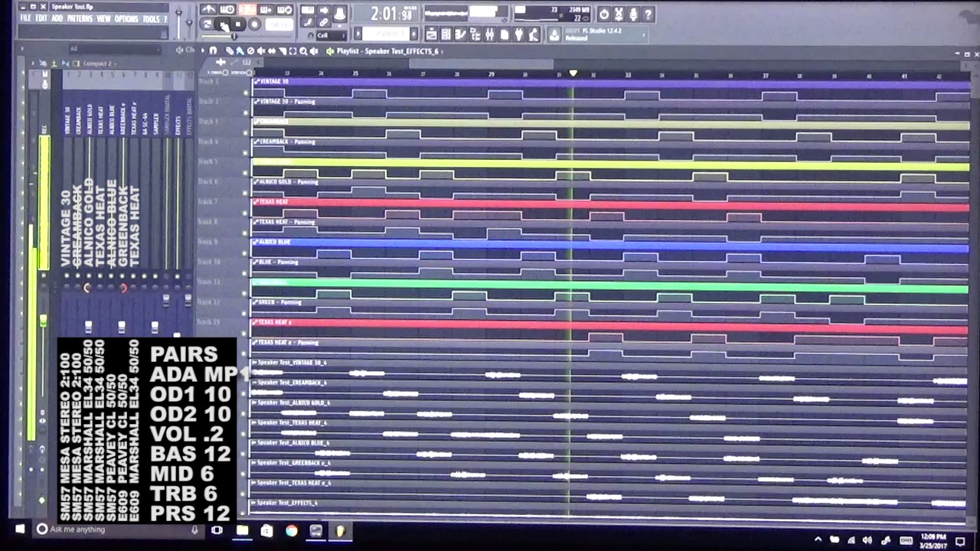The width and height of the screenshot is (980, 551).
Task: Select the playlist Draw pencil tool
Action: (230, 51)
